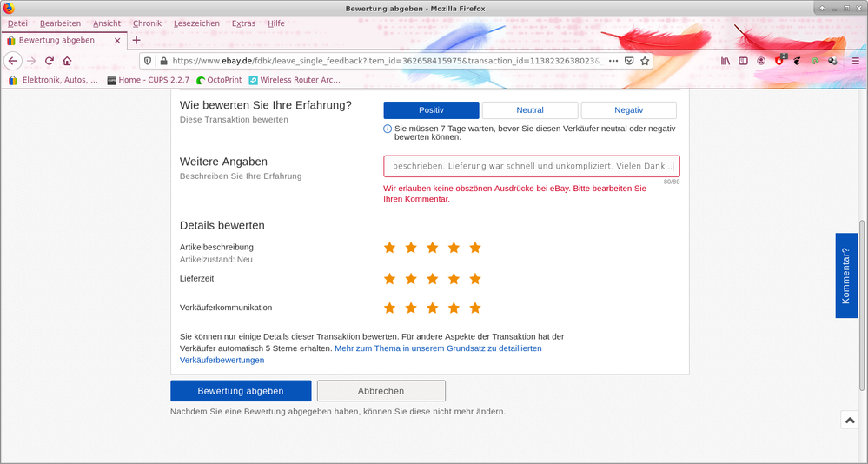Choose the Negativ rating option
Screen dimensions: 868x464
coord(628,110)
